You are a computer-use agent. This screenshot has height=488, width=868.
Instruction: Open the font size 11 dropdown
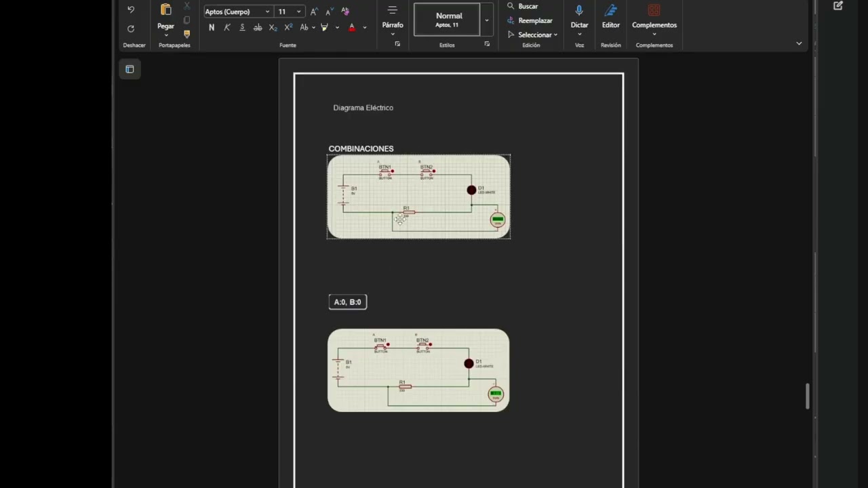point(298,12)
